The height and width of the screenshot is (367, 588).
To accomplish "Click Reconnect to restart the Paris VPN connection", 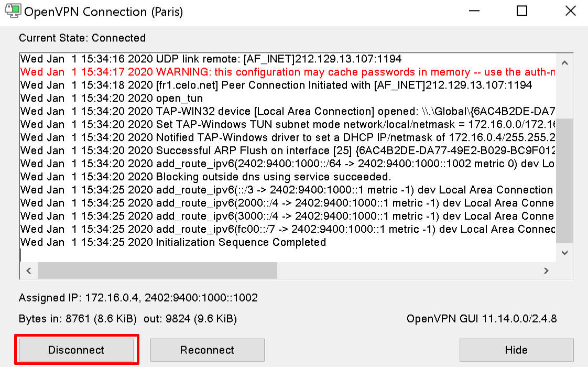I will point(207,350).
